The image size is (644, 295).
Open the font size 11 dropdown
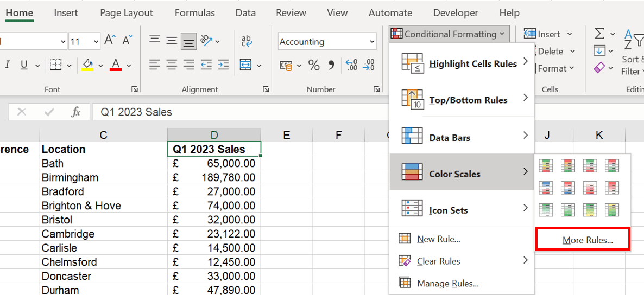coord(96,42)
